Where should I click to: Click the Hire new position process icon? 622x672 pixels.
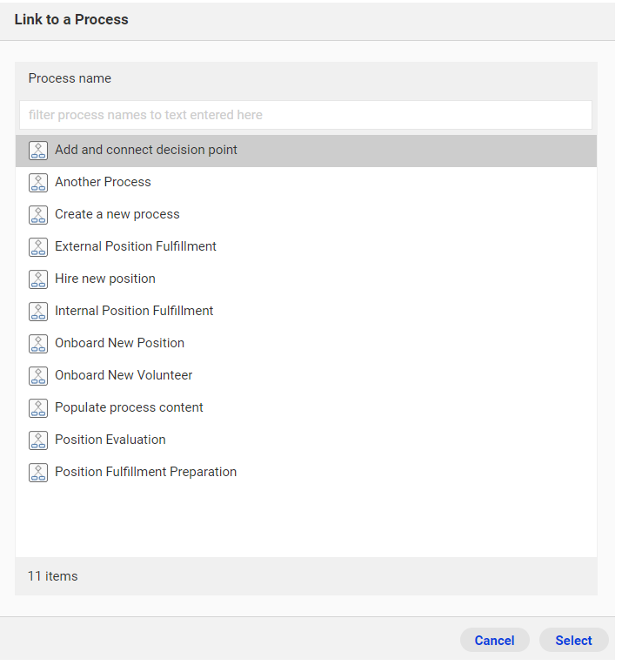point(38,280)
